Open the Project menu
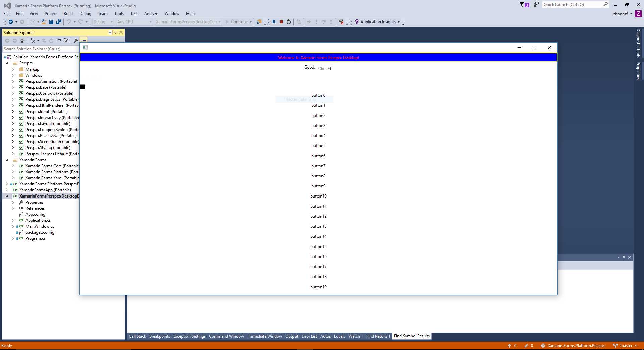This screenshot has height=350, width=644. point(51,14)
